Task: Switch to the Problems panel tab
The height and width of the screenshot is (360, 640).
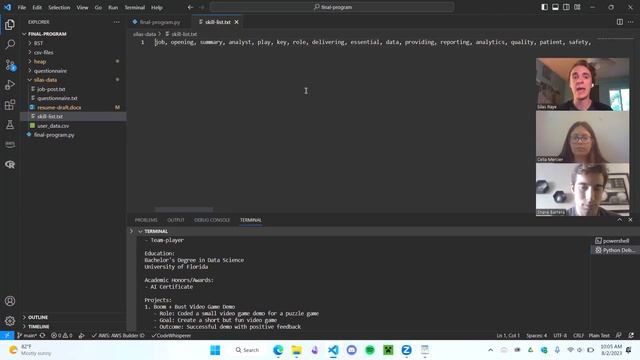Action: tap(146, 220)
